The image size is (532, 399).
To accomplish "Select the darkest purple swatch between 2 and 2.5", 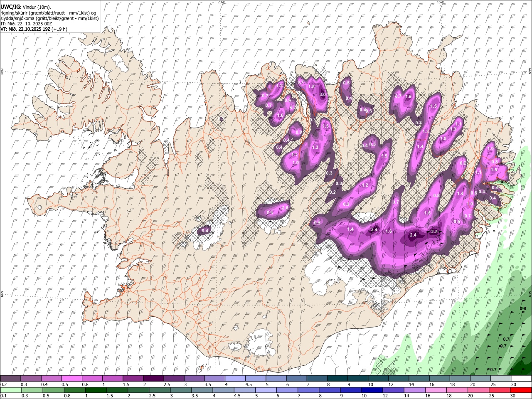I will coord(153,379).
